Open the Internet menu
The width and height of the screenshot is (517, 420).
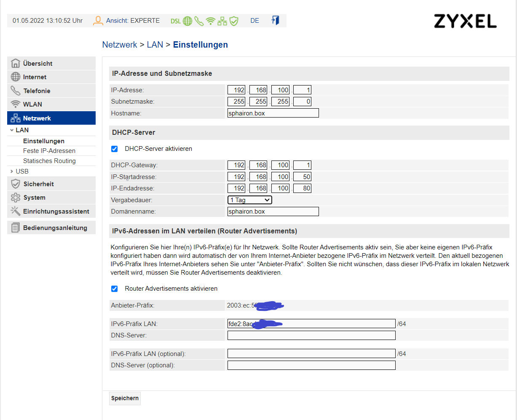(51, 77)
